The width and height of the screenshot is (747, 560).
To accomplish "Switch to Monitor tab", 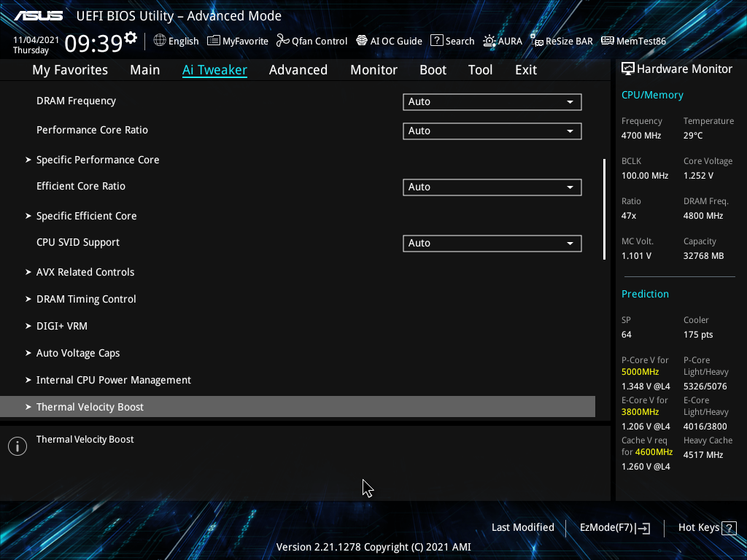I will [374, 70].
